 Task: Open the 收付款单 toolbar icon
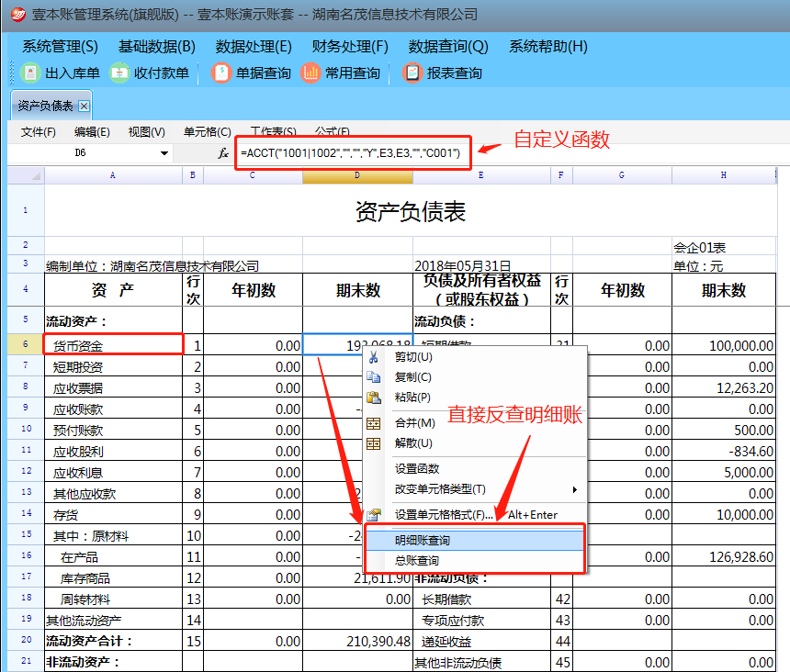tap(119, 73)
